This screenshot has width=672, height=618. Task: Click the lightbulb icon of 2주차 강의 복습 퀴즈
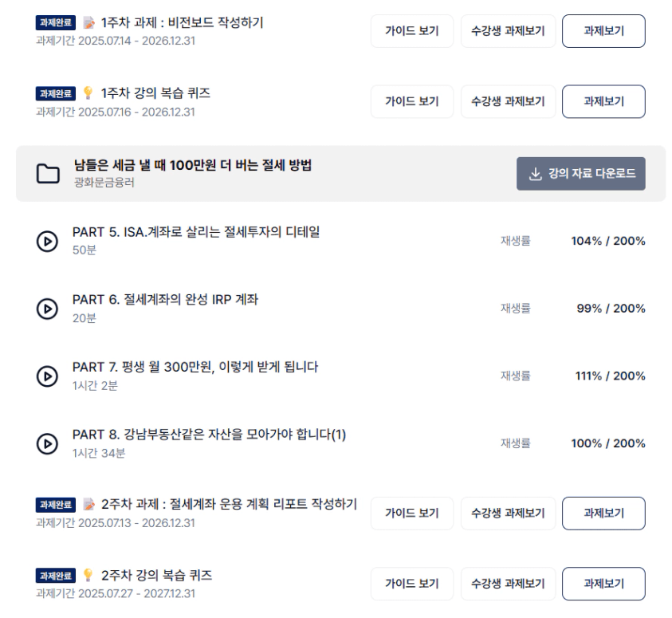point(88,575)
